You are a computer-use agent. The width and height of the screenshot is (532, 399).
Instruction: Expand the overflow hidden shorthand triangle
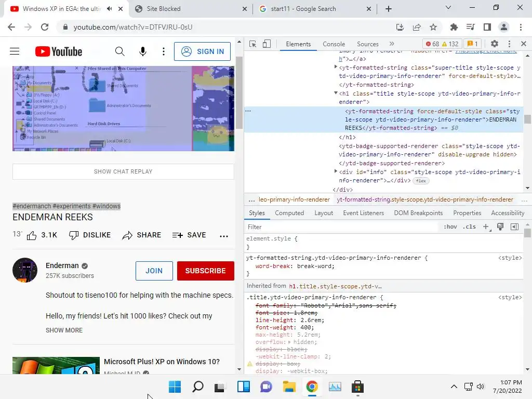pos(289,342)
